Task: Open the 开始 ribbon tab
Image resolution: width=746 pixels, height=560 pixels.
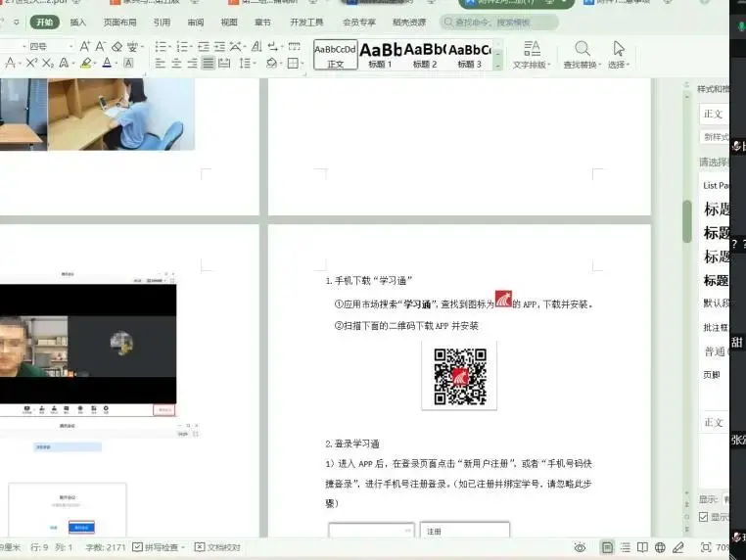Action: click(x=45, y=22)
